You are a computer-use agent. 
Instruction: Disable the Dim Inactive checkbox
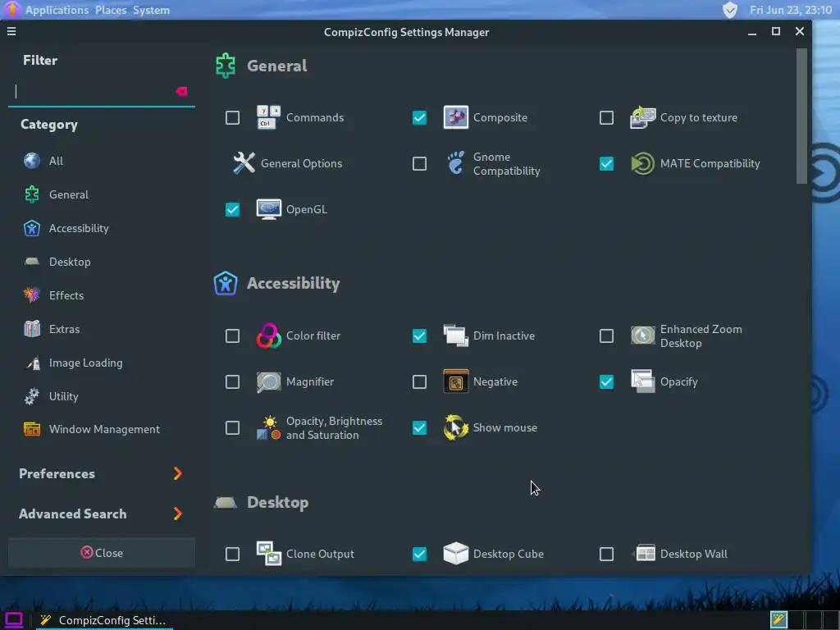[x=419, y=336]
